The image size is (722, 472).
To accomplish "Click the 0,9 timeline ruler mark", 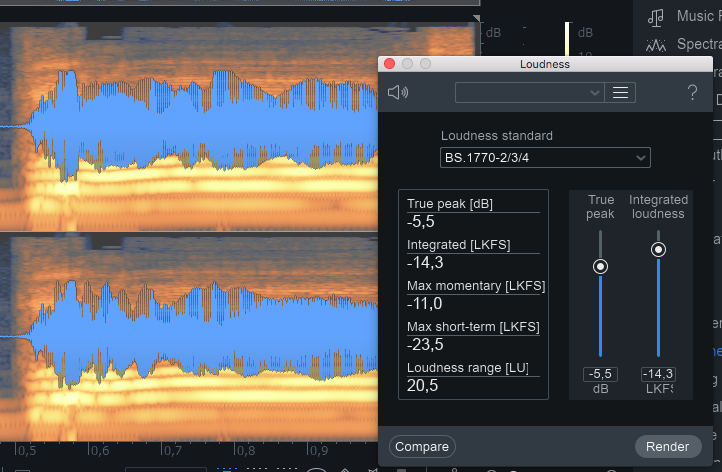I will coord(318,450).
